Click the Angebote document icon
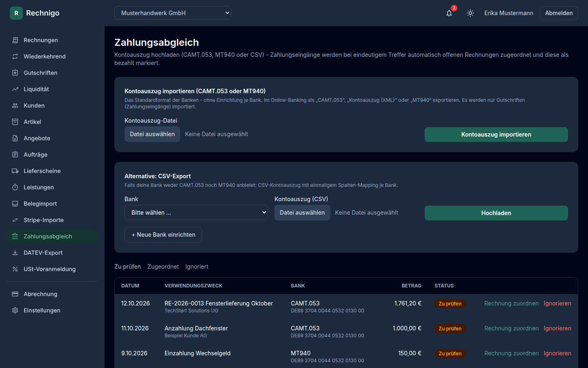This screenshot has width=588, height=368. pyautogui.click(x=15, y=138)
